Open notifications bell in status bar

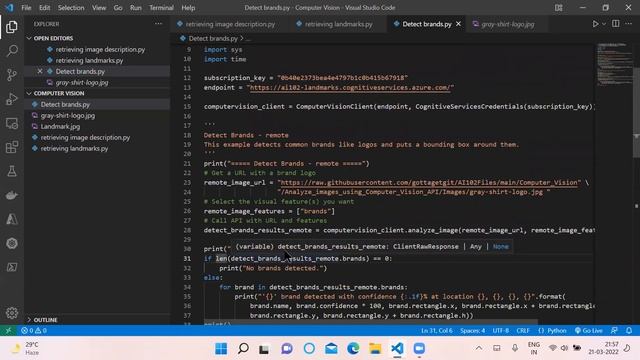pos(629,330)
